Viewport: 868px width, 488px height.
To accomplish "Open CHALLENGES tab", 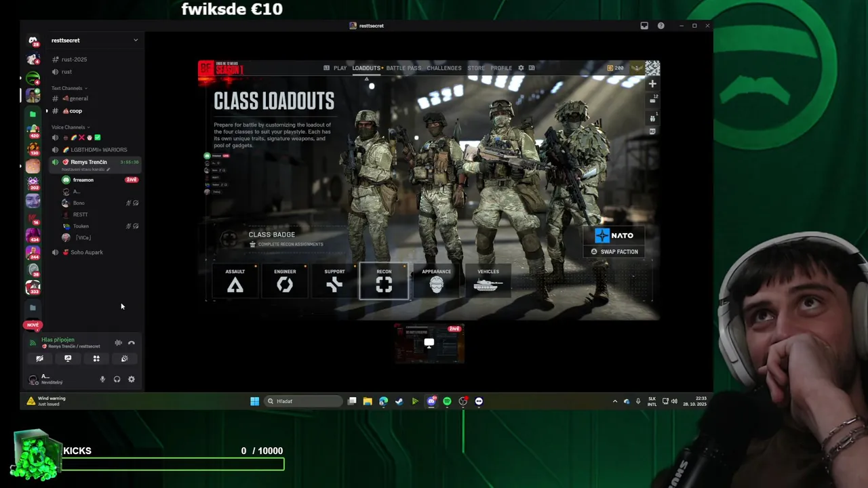I will (x=444, y=68).
